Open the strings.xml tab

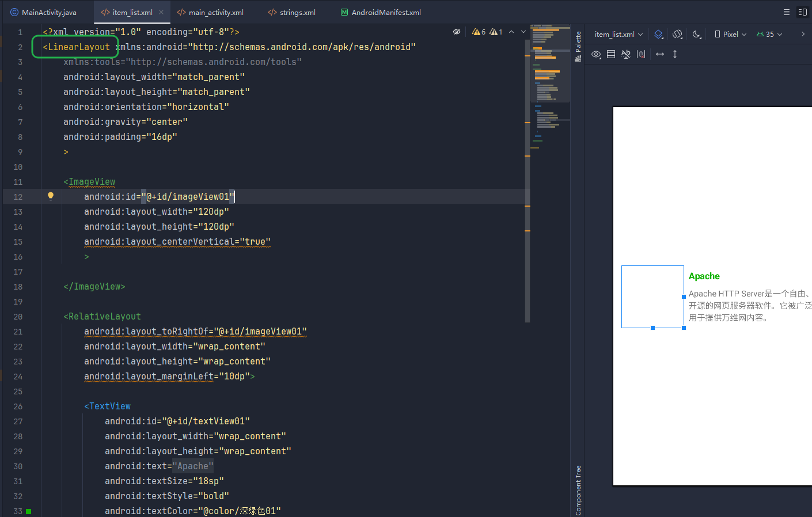[x=292, y=12]
